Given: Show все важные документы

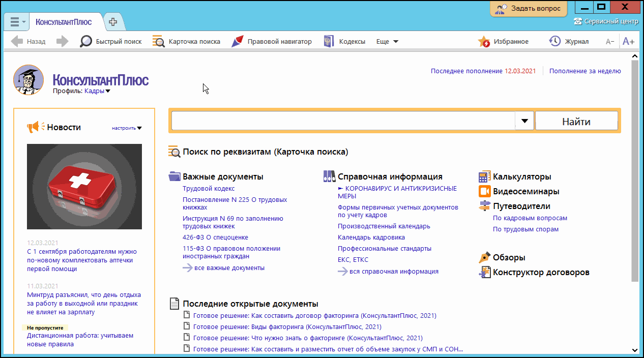Looking at the screenshot, I should pos(229,268).
